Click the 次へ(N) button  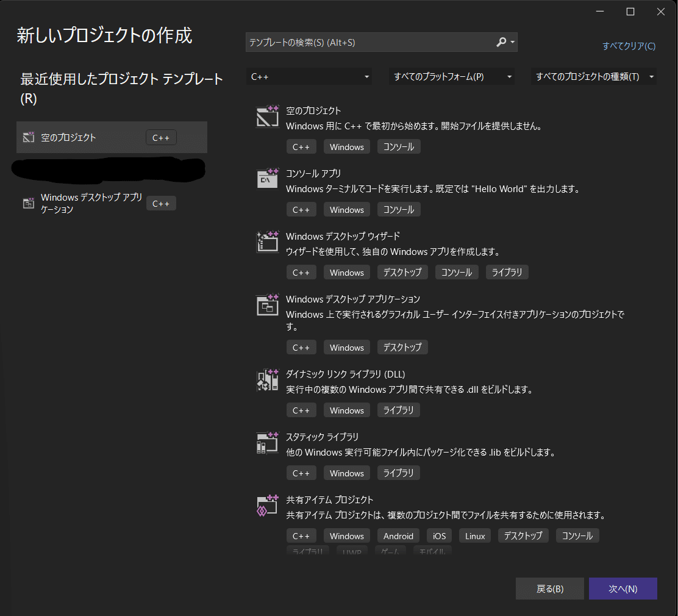623,589
